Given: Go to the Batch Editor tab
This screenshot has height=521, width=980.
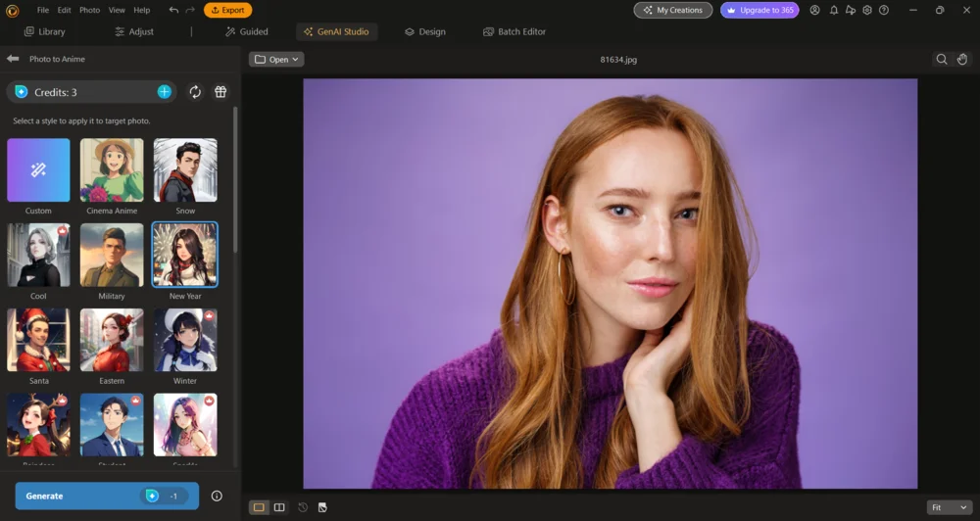Looking at the screenshot, I should coord(514,31).
